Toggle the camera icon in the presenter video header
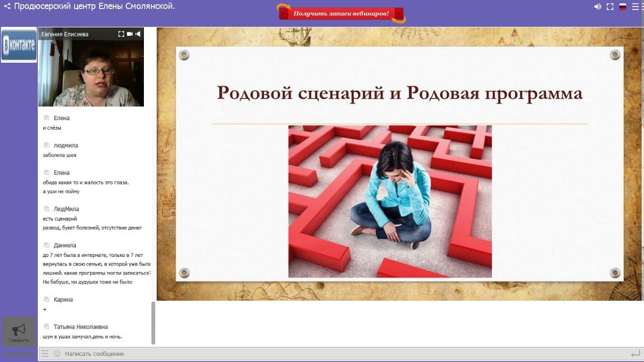Image resolution: width=644 pixels, height=362 pixels. click(130, 34)
